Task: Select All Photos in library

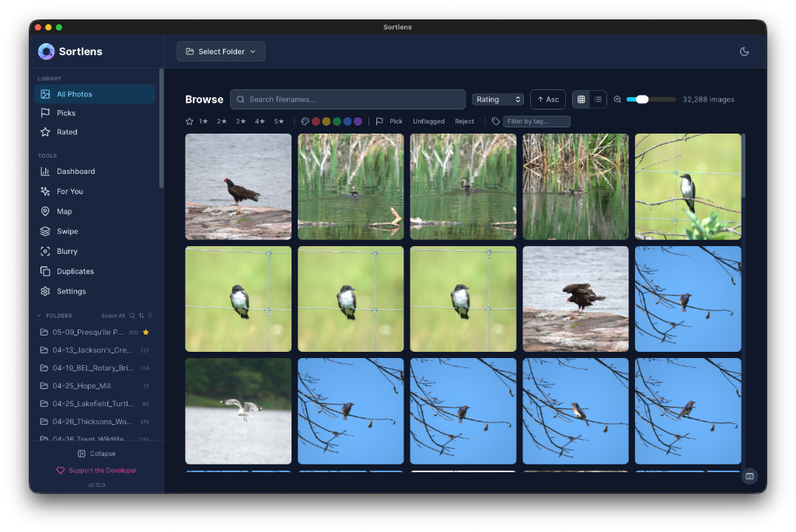Action: [94, 94]
